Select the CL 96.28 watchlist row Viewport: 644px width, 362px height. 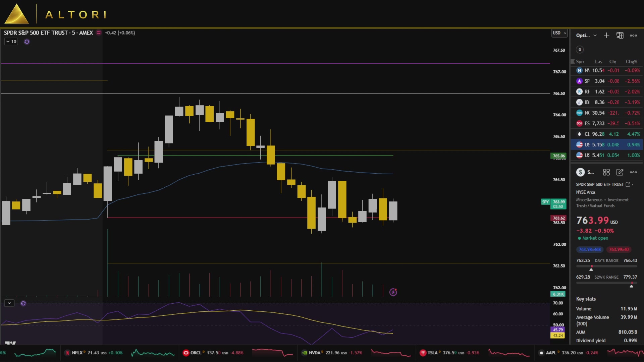point(607,134)
